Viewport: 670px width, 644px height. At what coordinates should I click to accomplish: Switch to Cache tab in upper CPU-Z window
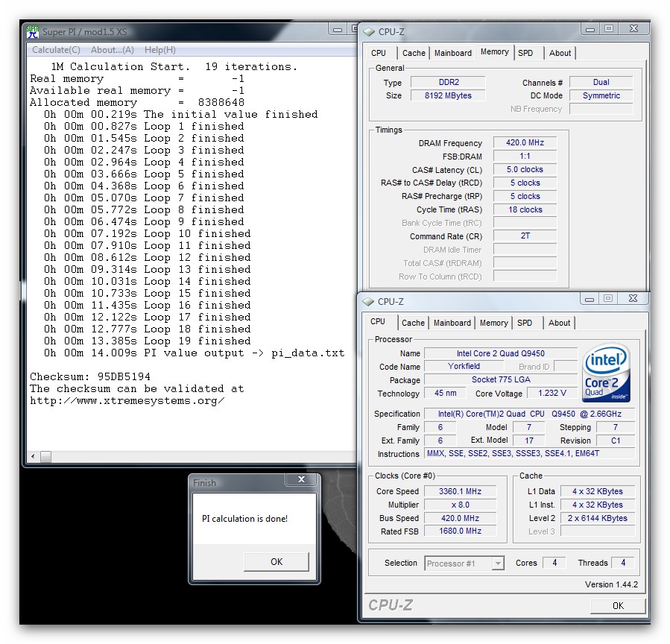(414, 53)
